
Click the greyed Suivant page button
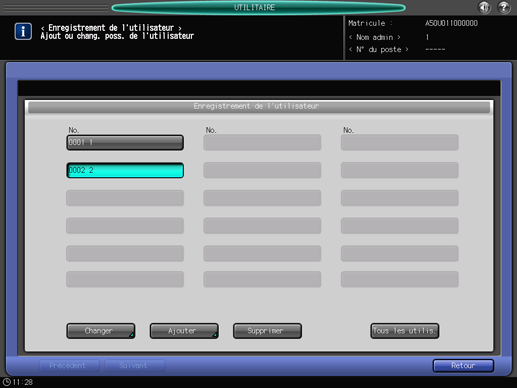click(x=135, y=366)
